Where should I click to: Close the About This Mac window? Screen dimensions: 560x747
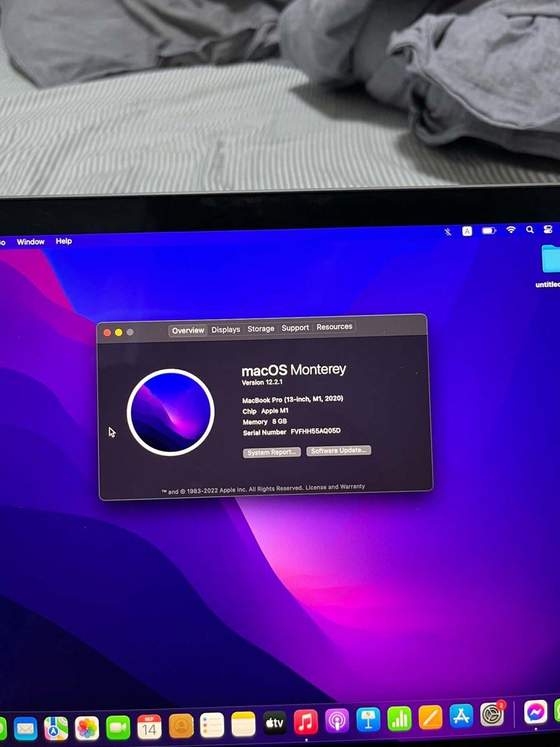click(x=107, y=333)
